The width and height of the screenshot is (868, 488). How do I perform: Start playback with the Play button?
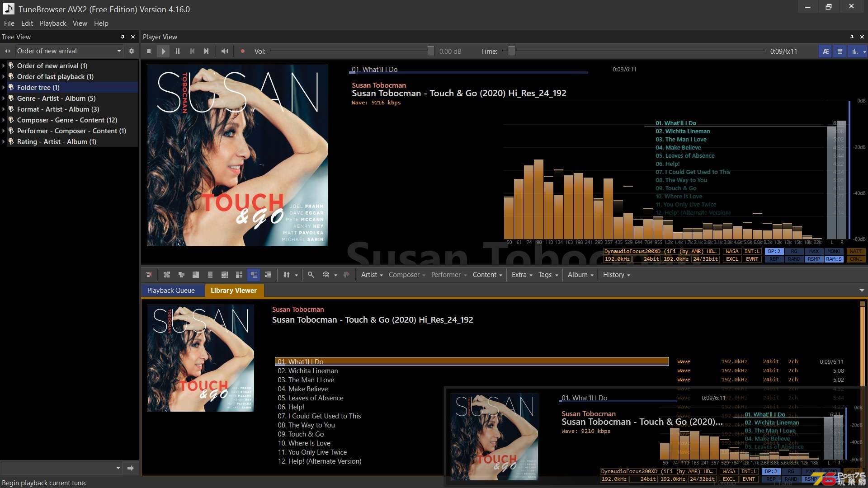point(163,51)
